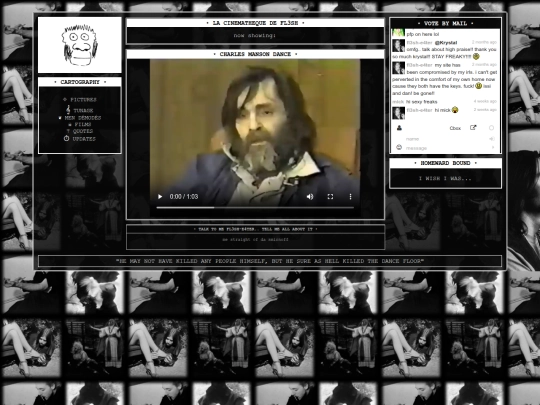Send the chat message with the arrow button

click(x=493, y=147)
